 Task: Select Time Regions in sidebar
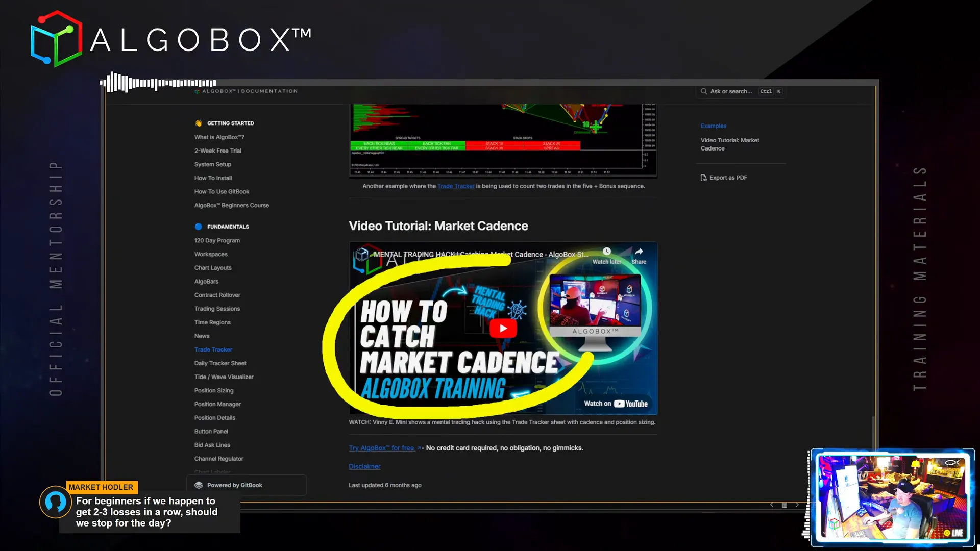(212, 322)
